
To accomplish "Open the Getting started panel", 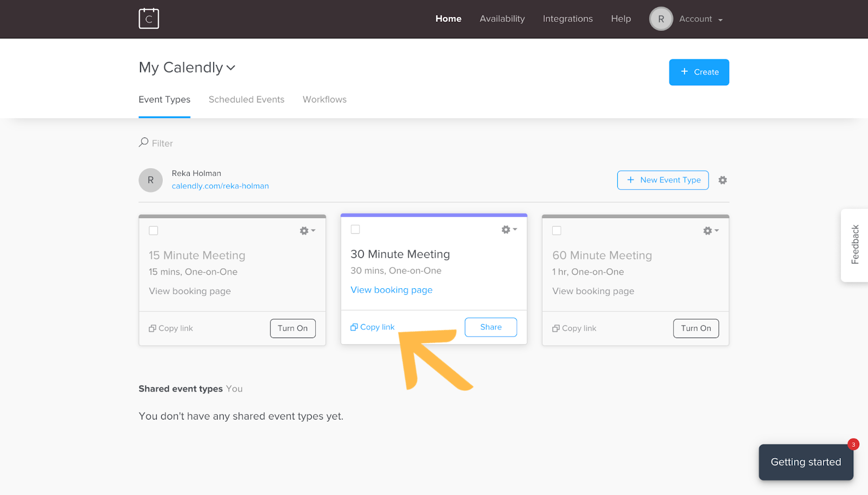I will click(805, 462).
